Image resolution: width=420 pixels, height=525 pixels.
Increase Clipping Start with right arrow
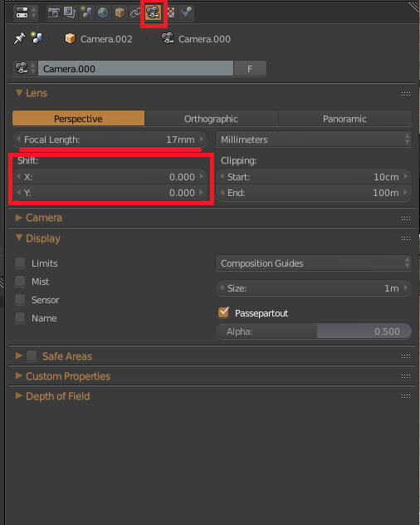point(406,176)
